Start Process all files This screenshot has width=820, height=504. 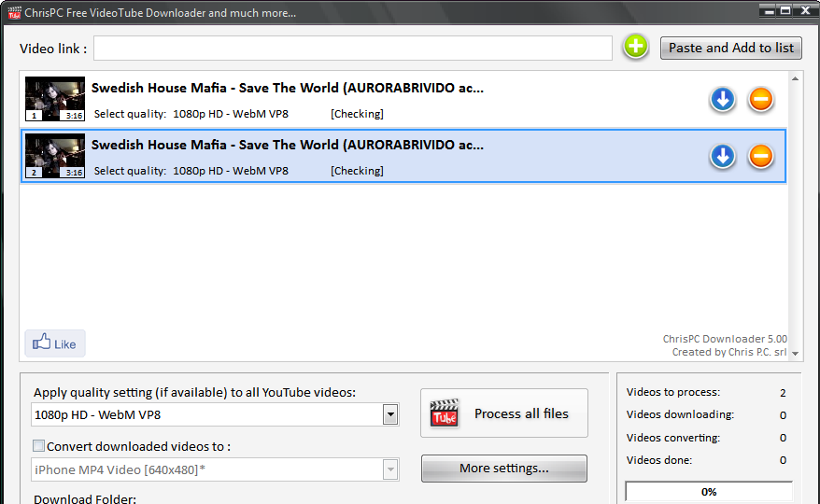(504, 413)
